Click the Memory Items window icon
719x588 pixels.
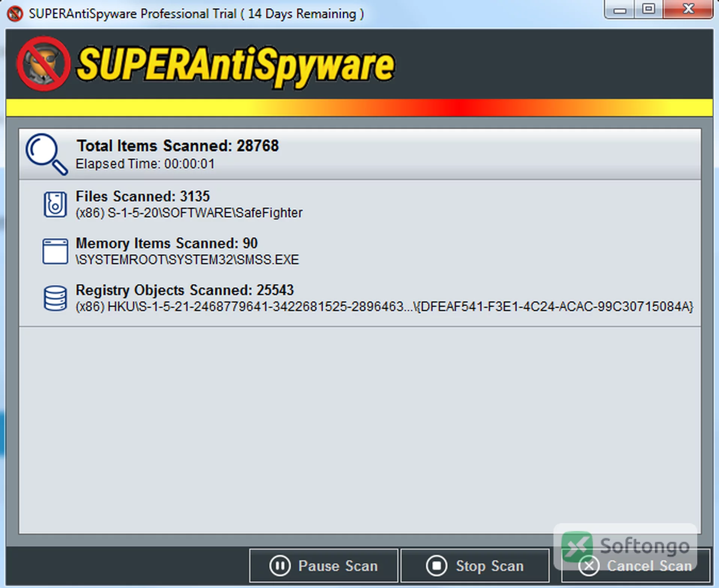(x=55, y=251)
